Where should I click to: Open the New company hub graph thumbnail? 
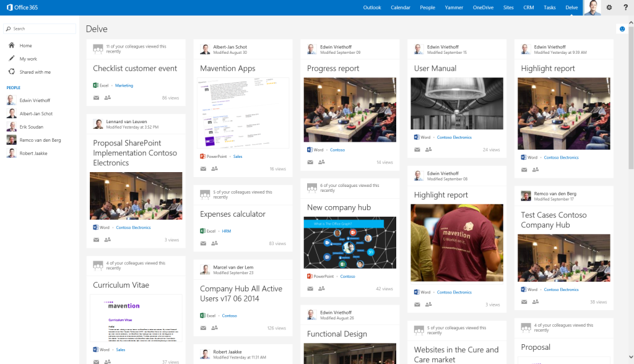[x=350, y=243]
